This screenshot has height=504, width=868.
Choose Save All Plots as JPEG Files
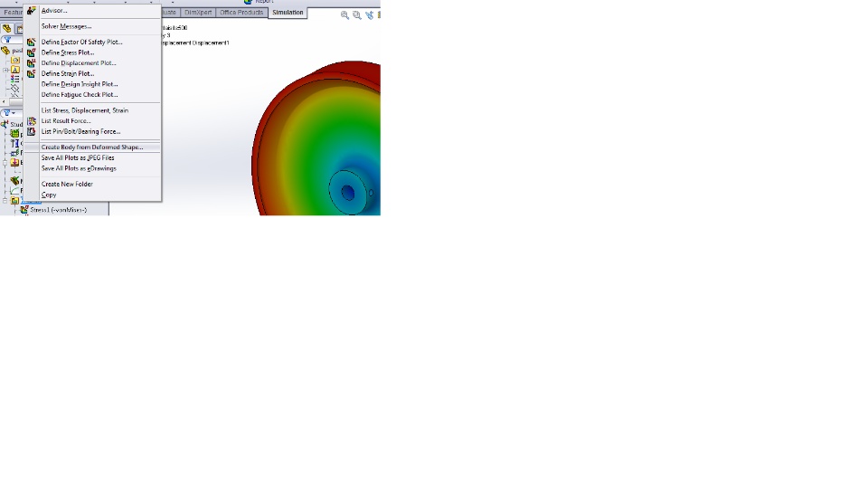coord(78,157)
